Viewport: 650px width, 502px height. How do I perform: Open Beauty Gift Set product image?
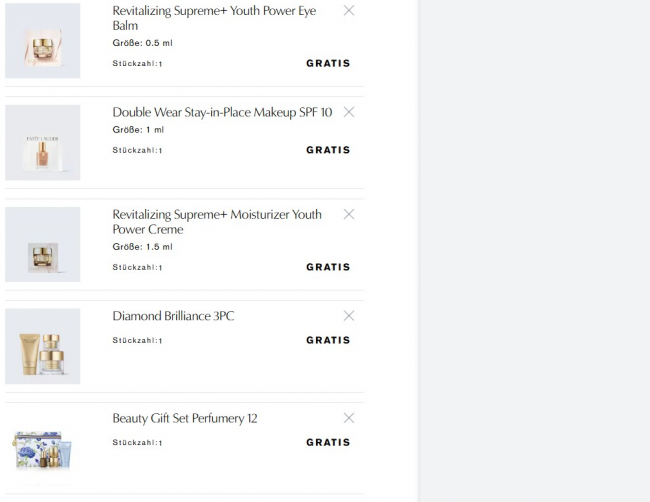42,449
